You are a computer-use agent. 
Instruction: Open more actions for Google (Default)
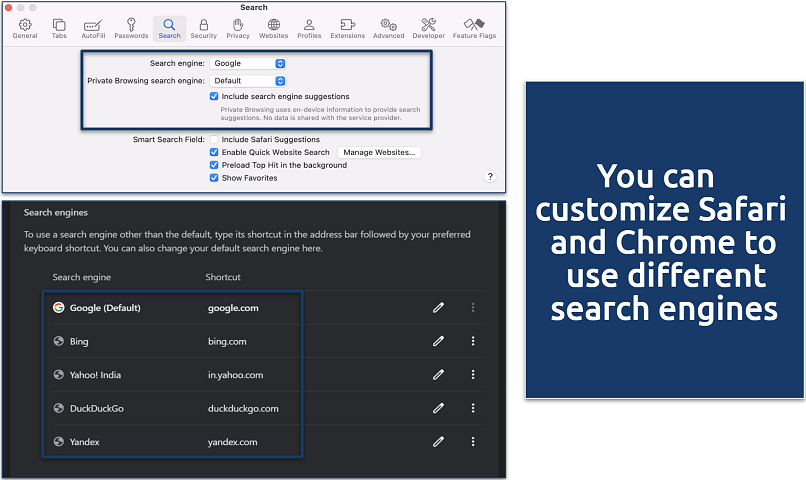pyautogui.click(x=473, y=308)
